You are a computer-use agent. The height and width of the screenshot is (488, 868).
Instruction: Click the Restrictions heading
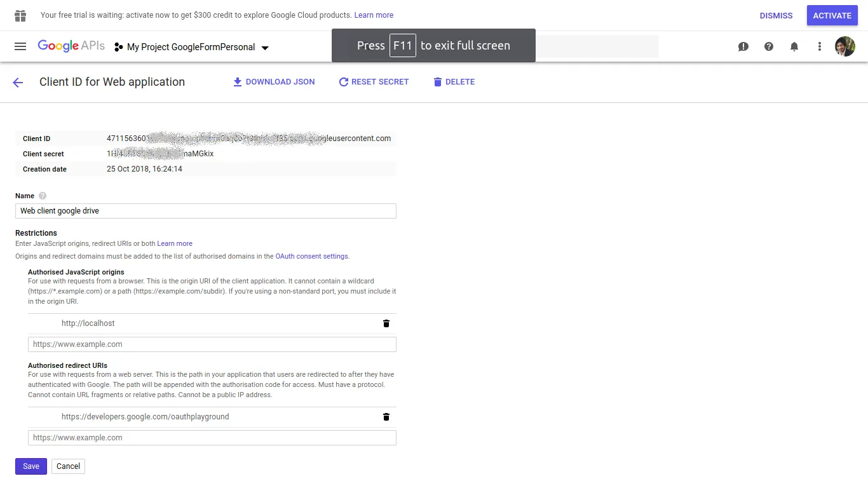point(36,233)
